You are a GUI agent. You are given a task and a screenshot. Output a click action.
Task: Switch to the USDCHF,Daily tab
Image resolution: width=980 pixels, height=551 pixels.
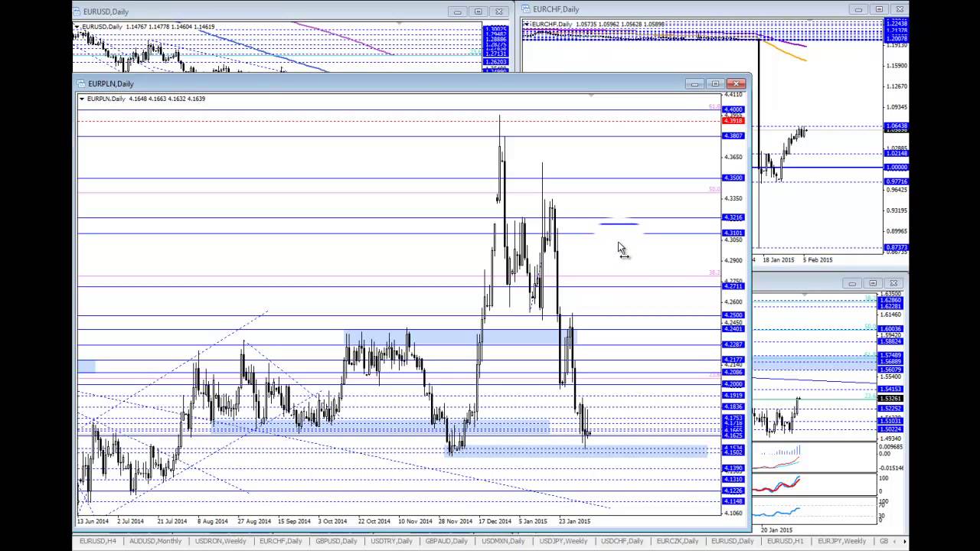622,541
